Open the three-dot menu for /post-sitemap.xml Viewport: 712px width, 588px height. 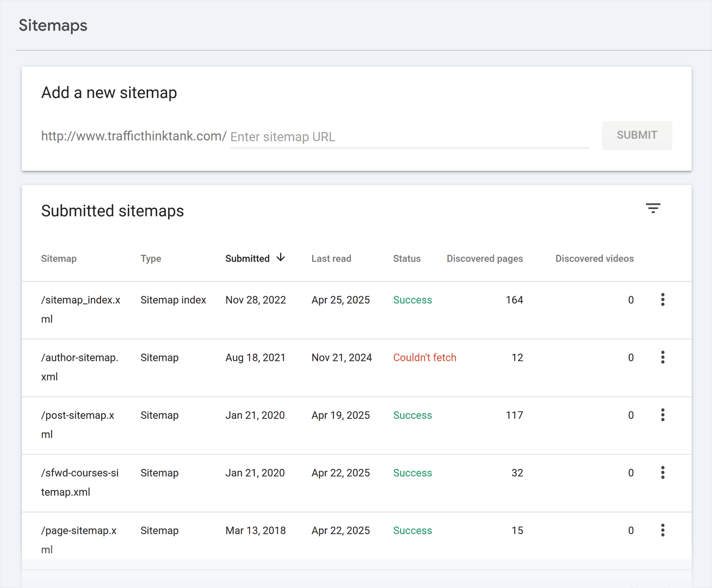pos(663,415)
